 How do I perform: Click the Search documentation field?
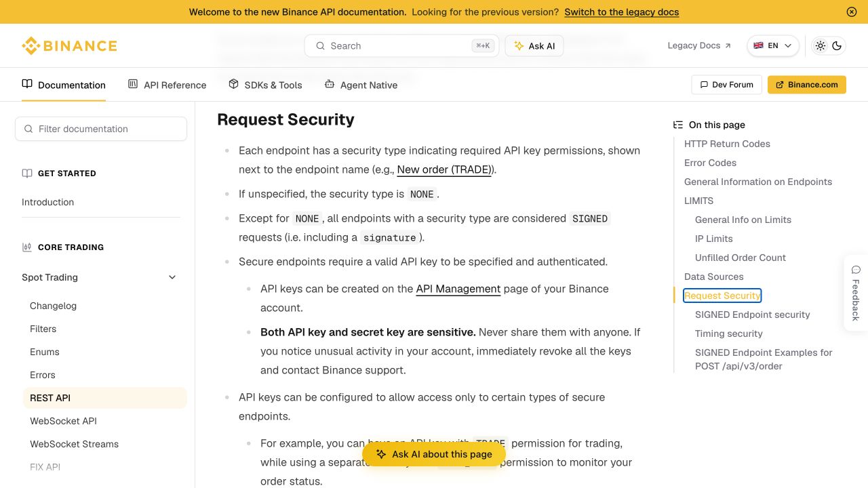(401, 46)
